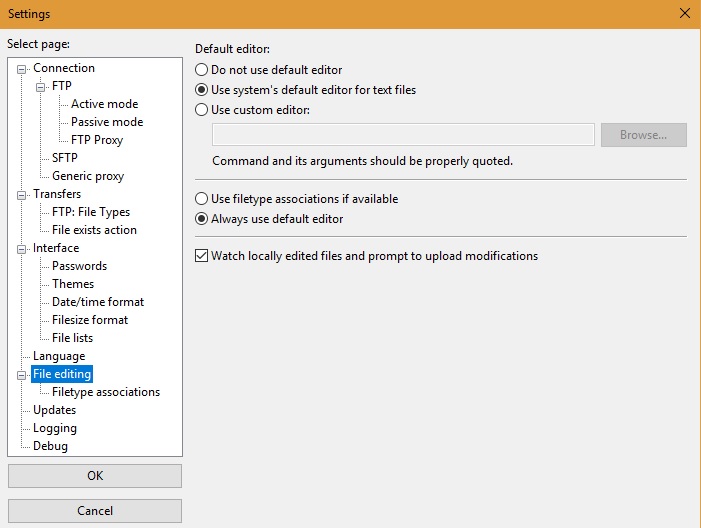
Task: Open the Logging settings page
Action: (x=55, y=428)
